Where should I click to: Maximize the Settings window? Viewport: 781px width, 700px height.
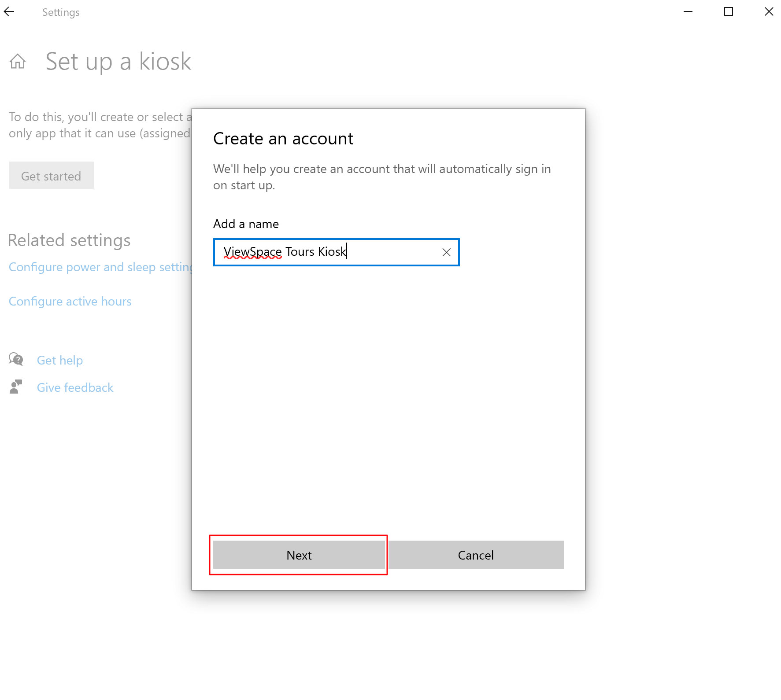pos(729,12)
